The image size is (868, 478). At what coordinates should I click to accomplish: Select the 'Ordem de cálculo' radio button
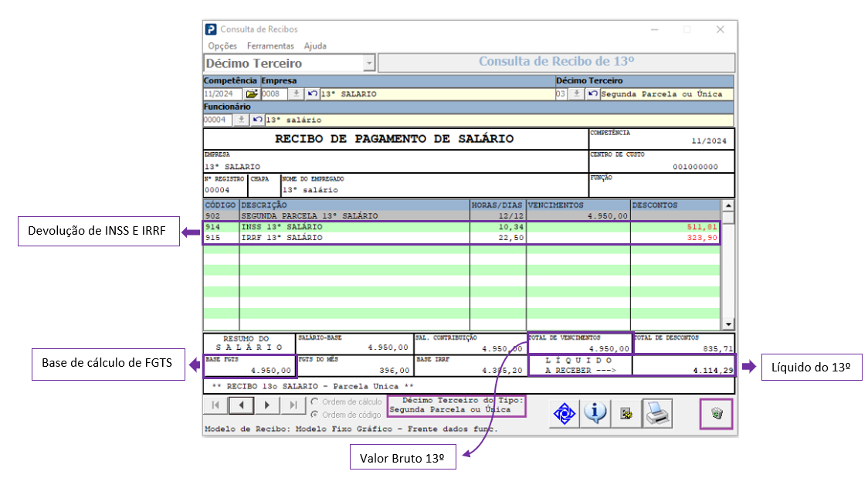pyautogui.click(x=314, y=402)
